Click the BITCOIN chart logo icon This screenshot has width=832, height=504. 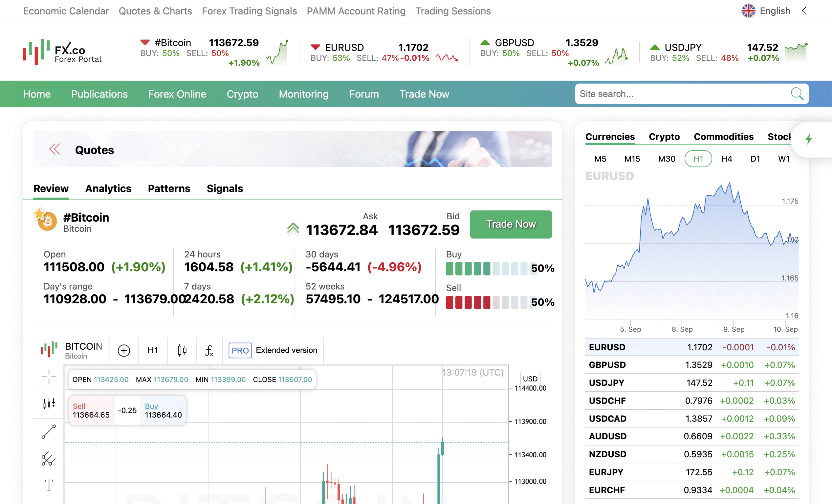[49, 349]
